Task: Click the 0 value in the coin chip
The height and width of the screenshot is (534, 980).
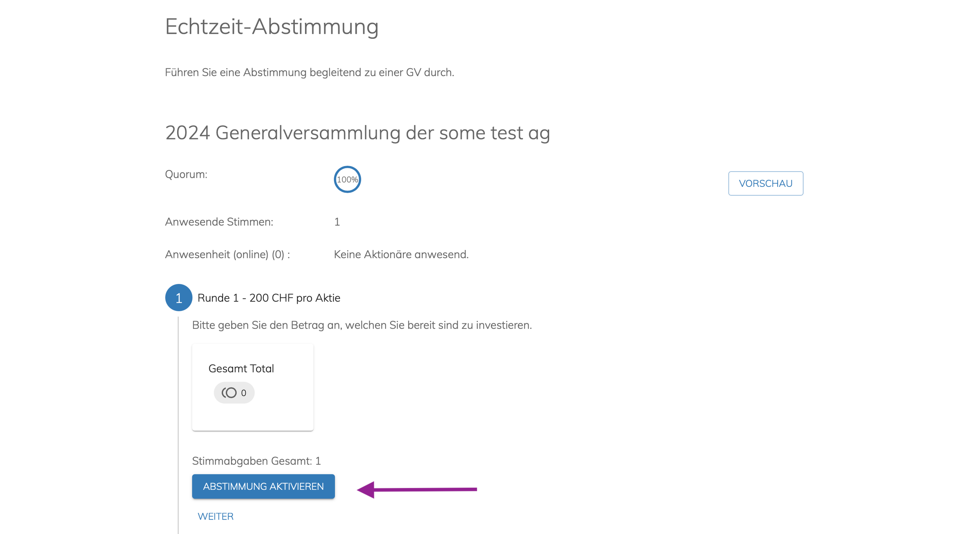Action: coord(243,393)
